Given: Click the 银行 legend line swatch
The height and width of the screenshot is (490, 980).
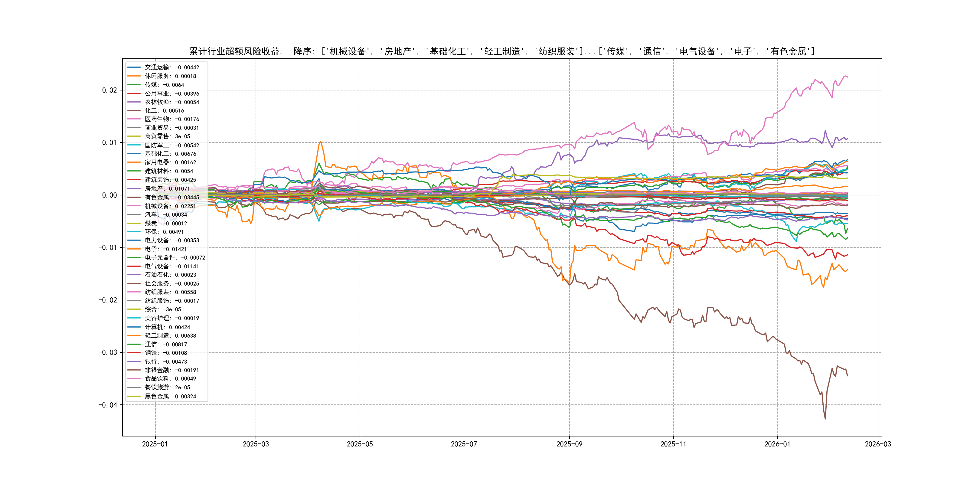Looking at the screenshot, I should [x=134, y=361].
